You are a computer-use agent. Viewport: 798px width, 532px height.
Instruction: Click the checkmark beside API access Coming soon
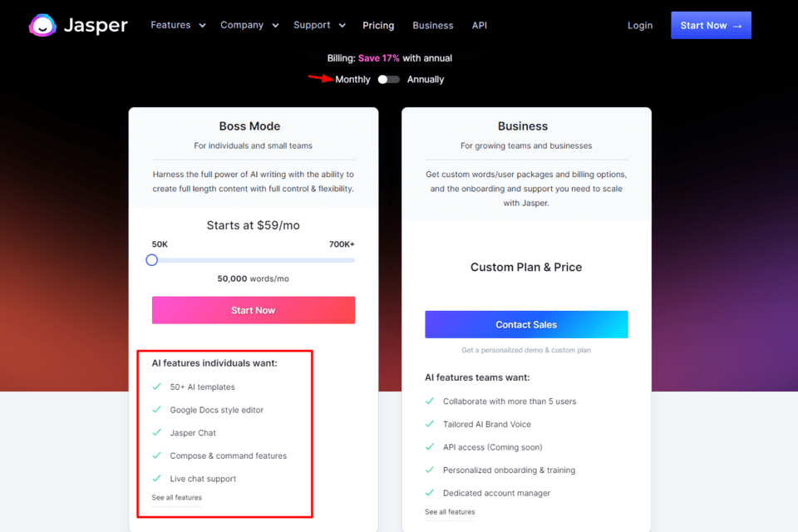431,447
